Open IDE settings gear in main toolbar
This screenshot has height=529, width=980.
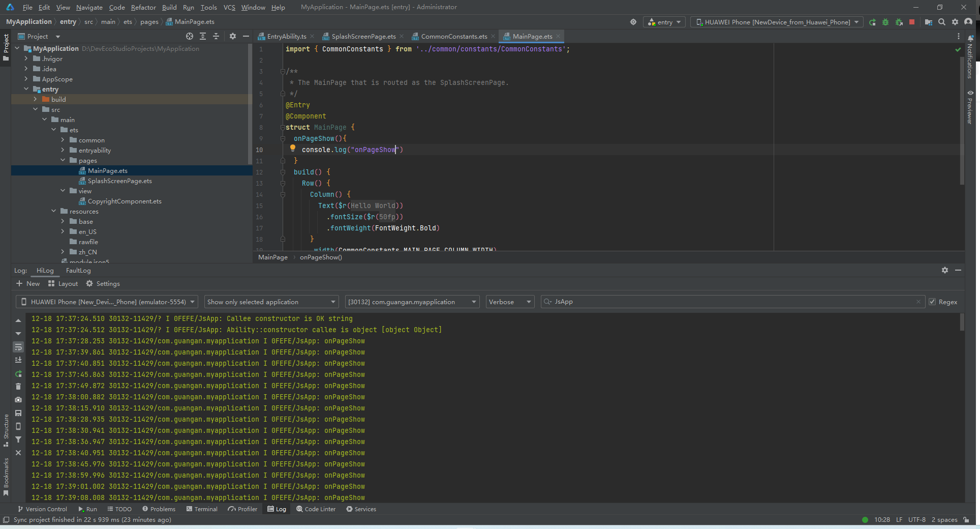coord(955,22)
